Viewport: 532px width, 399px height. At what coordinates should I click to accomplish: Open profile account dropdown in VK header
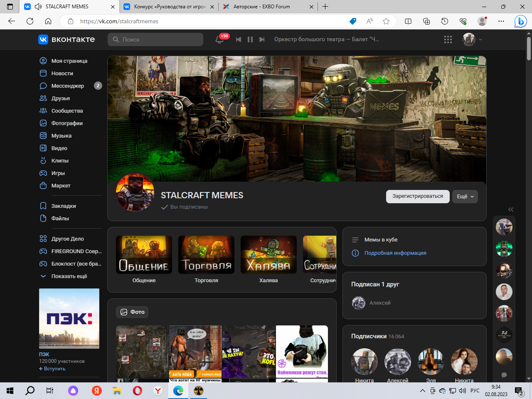coord(473,39)
